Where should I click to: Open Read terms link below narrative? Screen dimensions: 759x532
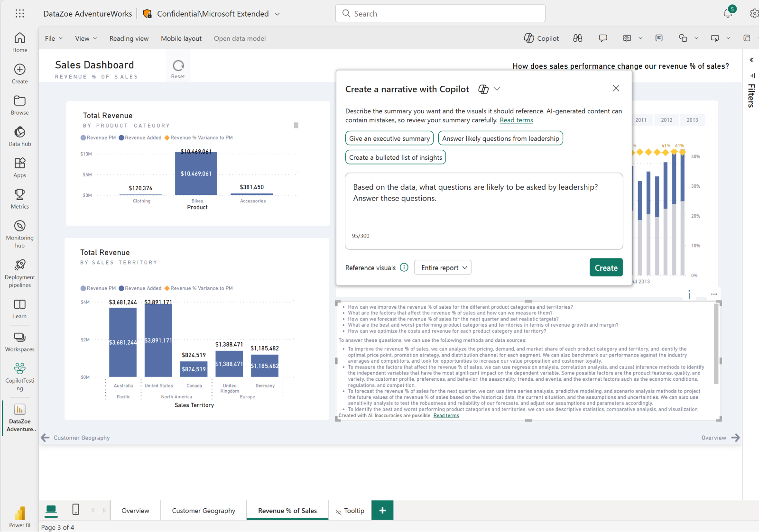[x=446, y=415]
